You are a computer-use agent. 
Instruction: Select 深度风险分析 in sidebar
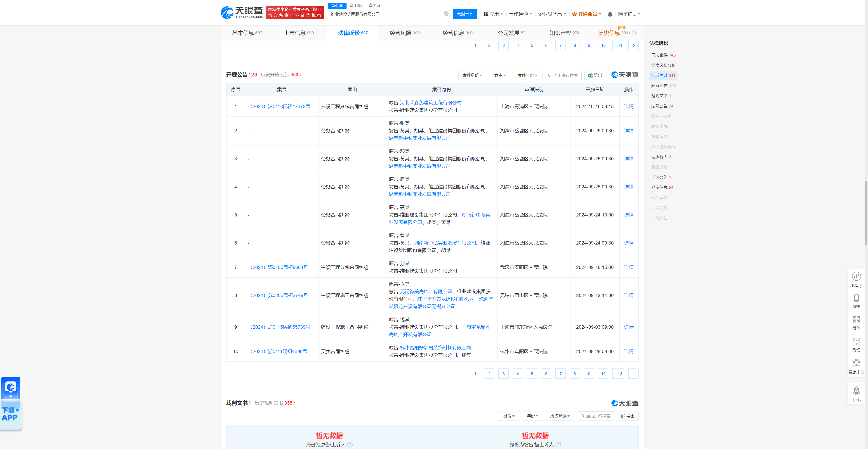click(x=663, y=65)
